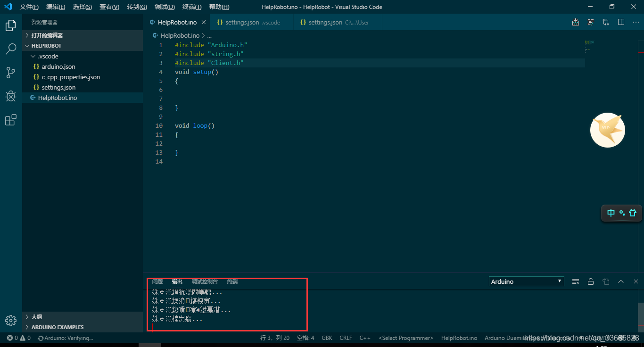Change file encoding GBK in status bar
The width and height of the screenshot is (644, 347).
pos(327,338)
